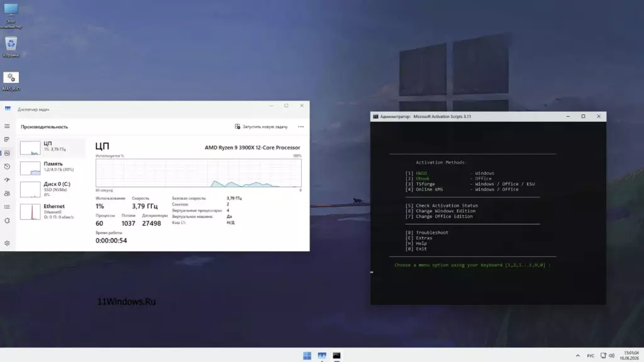
Task: Open the MAS_AIO desktop icon
Action: [11, 81]
